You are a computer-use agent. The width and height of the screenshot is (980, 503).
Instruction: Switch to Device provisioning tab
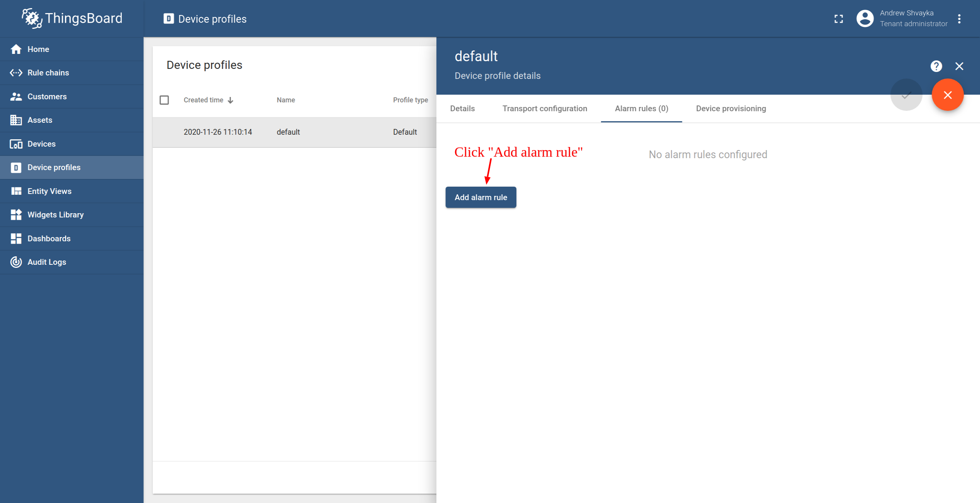pyautogui.click(x=730, y=109)
